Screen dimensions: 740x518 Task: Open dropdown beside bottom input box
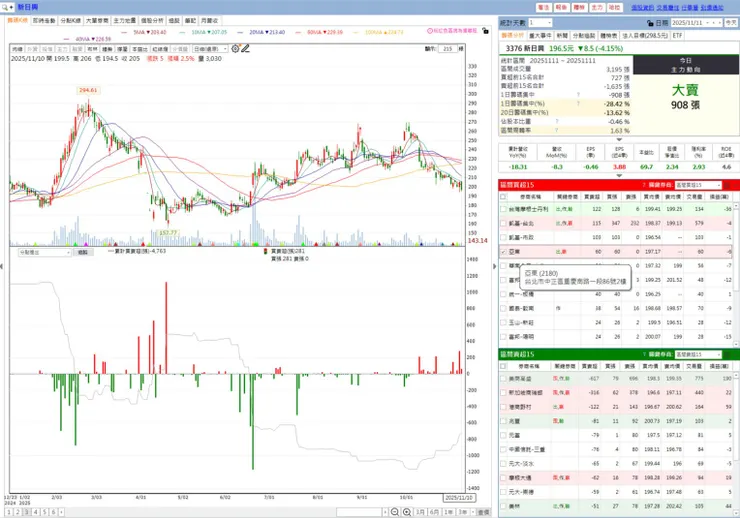pyautogui.click(x=385, y=512)
